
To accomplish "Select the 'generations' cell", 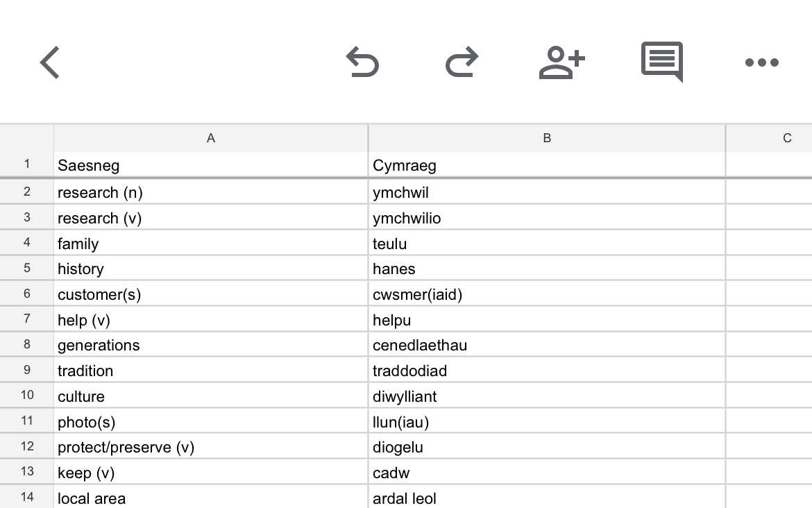I will coord(211,344).
